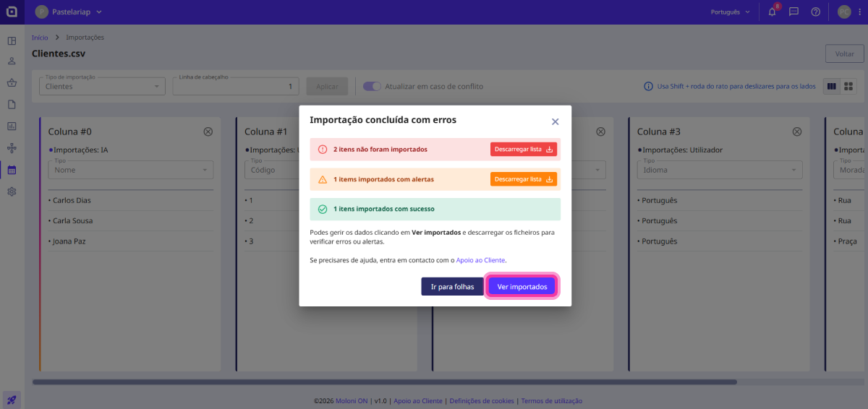
Task: Click the Voltar button
Action: coord(844,53)
